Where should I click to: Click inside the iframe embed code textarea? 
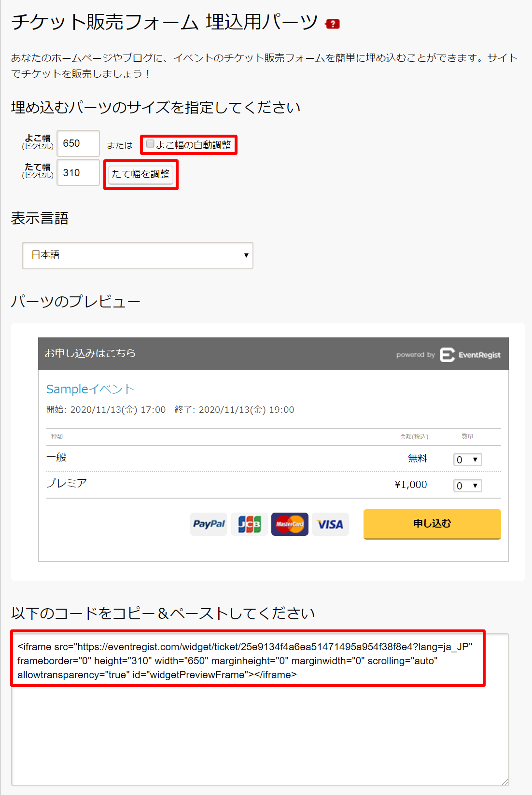[260, 710]
